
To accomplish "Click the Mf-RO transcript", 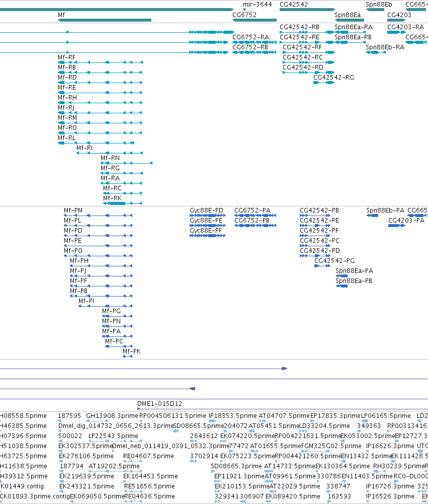I will [x=100, y=133].
